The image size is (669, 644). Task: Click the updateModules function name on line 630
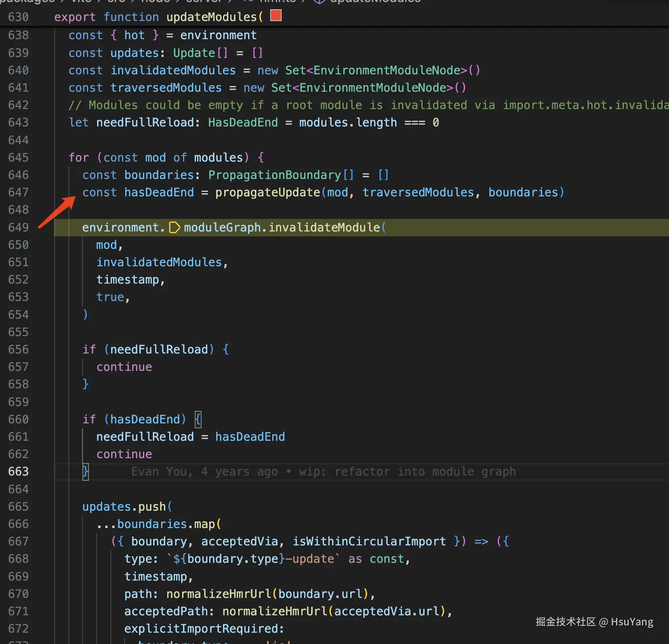click(212, 17)
